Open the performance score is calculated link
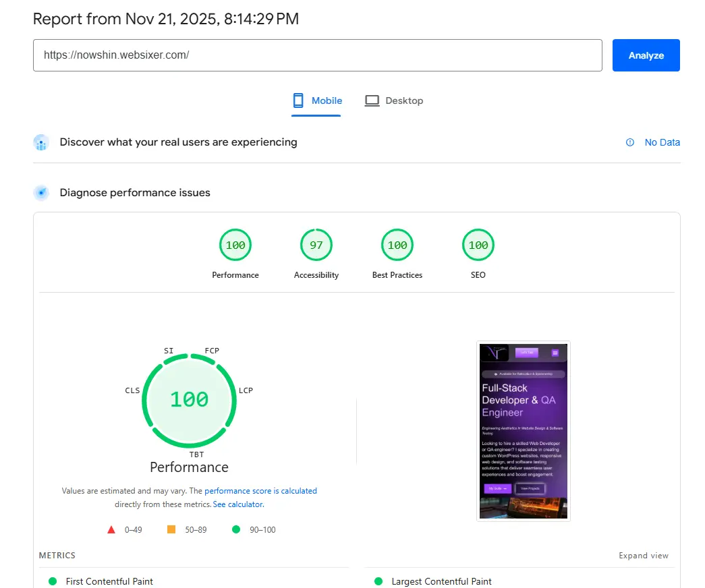Screen dimensions: 705x588 [260, 491]
